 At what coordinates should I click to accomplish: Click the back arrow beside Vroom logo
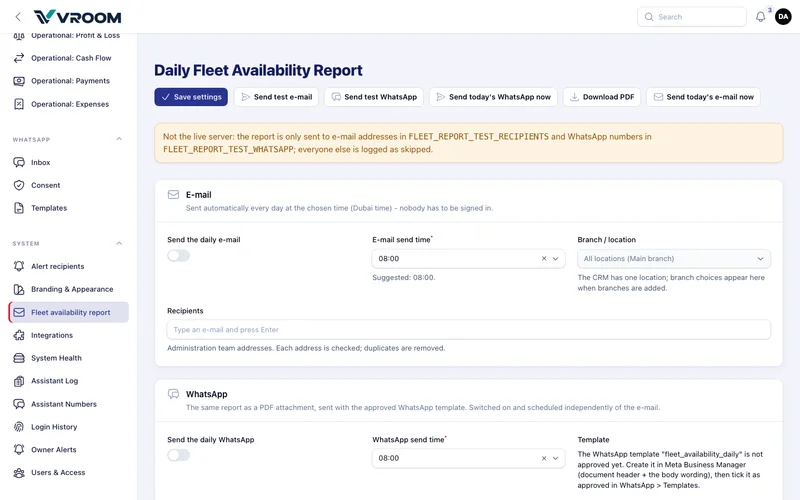pos(18,17)
